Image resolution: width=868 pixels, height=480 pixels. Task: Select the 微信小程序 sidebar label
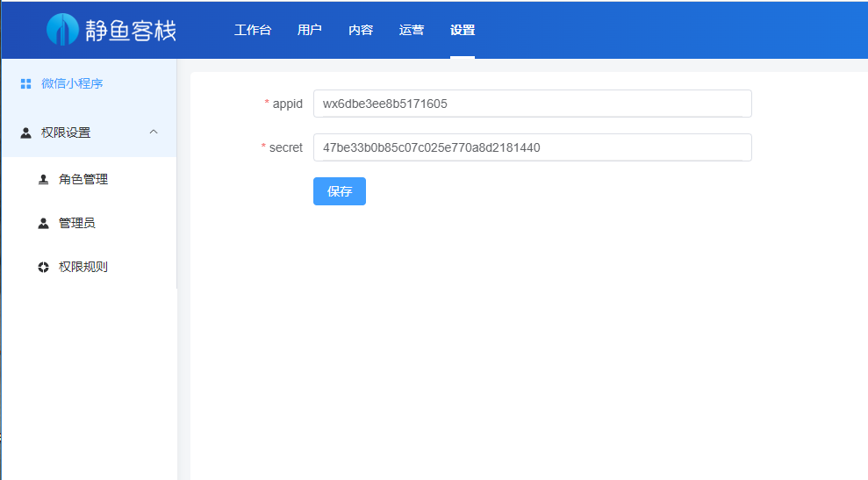coord(73,84)
